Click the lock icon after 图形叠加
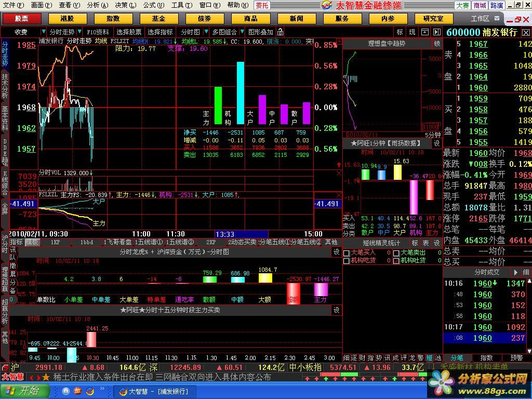Screen dimensions: 532x399 point(280,32)
